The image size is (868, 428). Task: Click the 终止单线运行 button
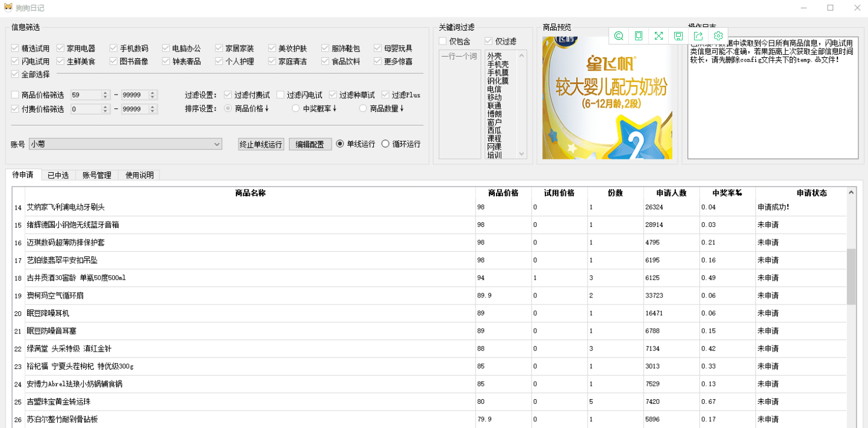coord(261,144)
